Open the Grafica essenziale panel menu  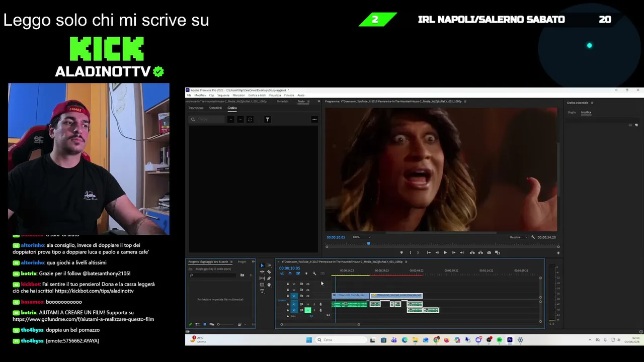click(x=592, y=103)
